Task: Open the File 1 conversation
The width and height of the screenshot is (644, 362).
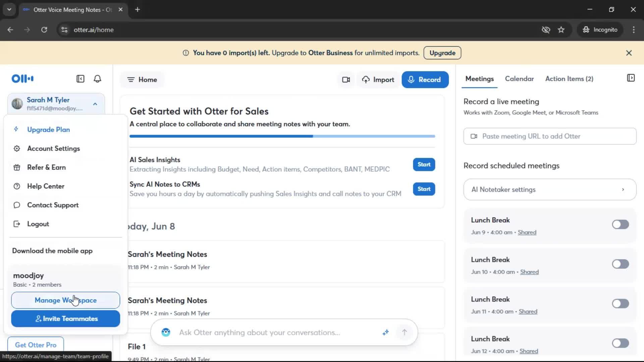Action: pos(137,347)
